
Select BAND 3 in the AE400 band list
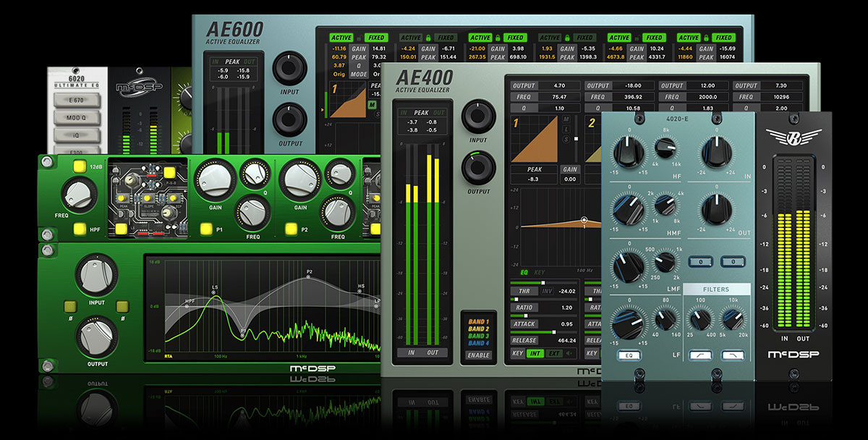pos(478,336)
